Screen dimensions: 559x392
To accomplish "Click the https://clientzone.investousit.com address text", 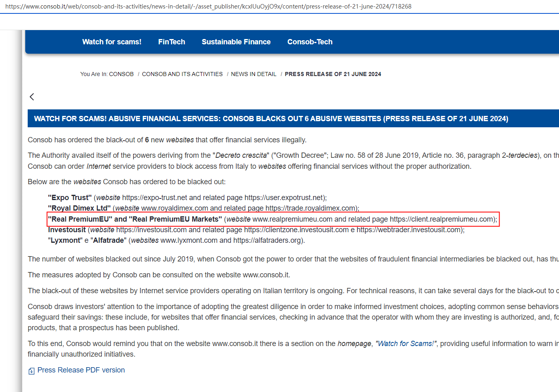I will tap(296, 230).
